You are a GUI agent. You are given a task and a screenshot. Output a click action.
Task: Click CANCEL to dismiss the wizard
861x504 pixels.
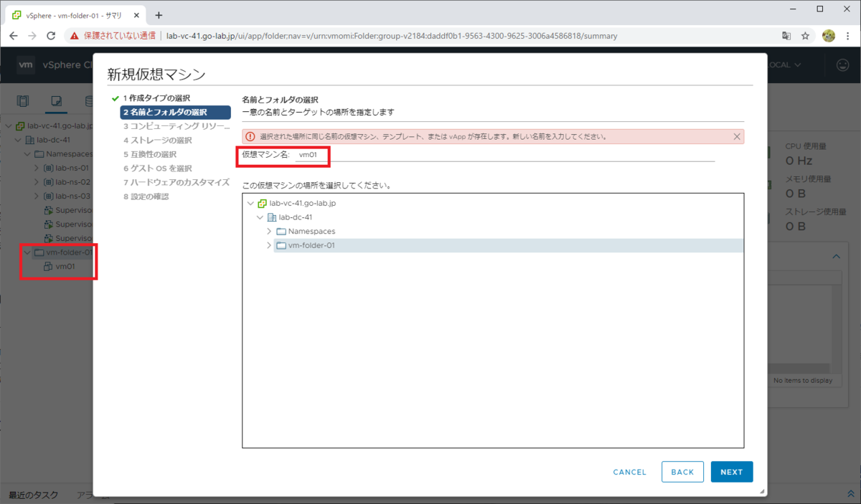[629, 472]
